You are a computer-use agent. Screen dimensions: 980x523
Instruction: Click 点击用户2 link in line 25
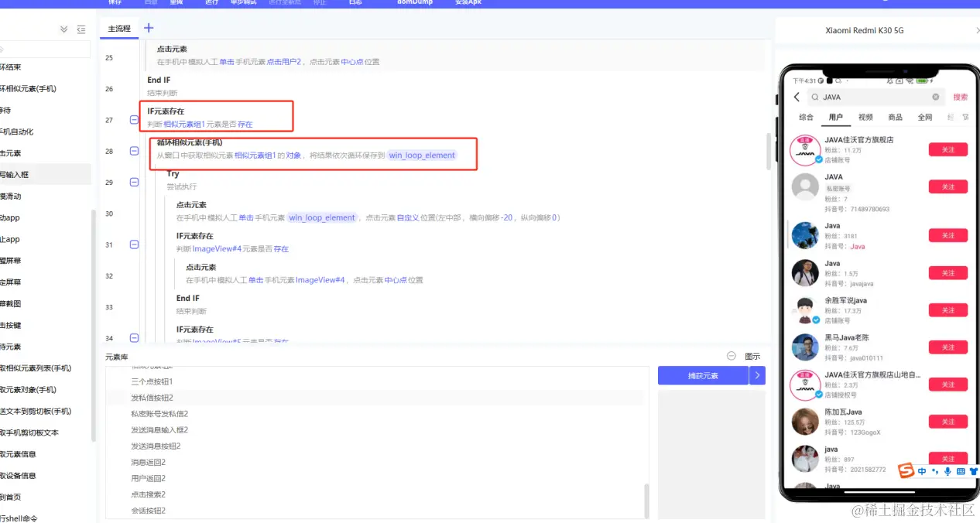click(x=284, y=62)
